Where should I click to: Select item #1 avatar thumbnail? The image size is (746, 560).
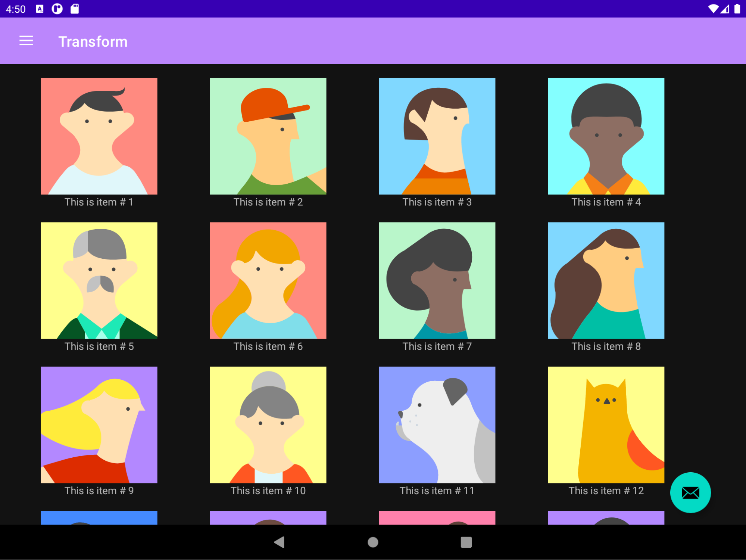[99, 137]
